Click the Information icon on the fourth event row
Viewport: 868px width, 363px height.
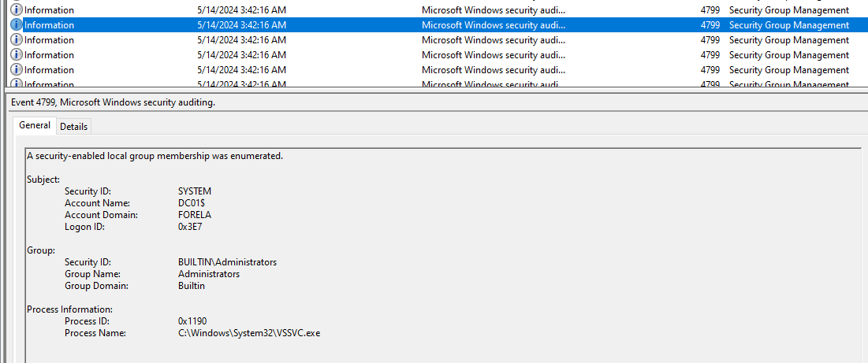17,55
